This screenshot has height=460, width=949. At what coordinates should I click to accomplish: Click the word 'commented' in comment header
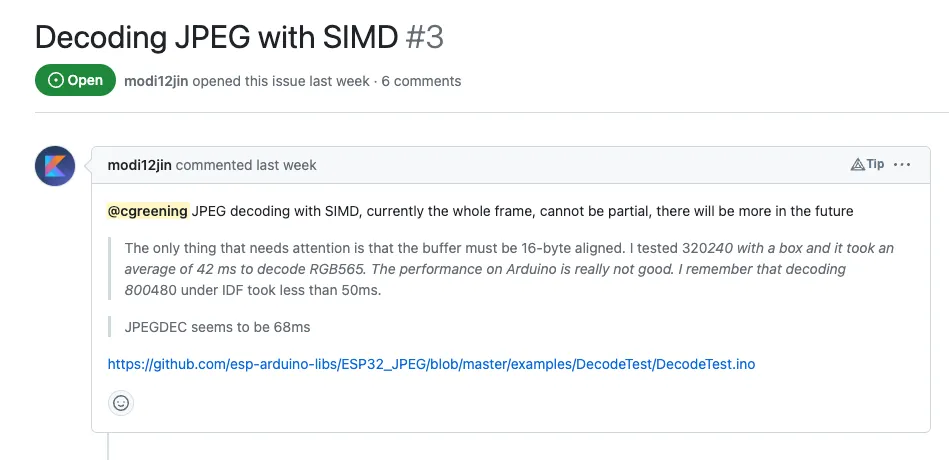(x=213, y=165)
